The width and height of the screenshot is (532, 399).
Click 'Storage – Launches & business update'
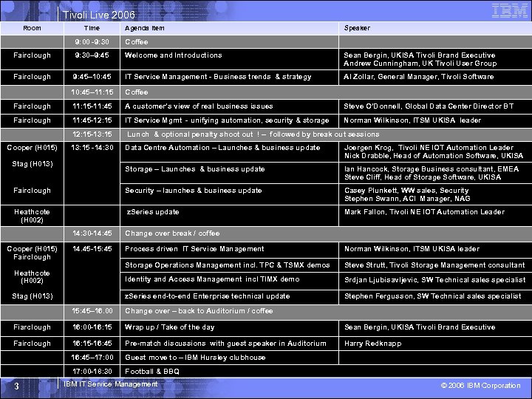point(195,169)
